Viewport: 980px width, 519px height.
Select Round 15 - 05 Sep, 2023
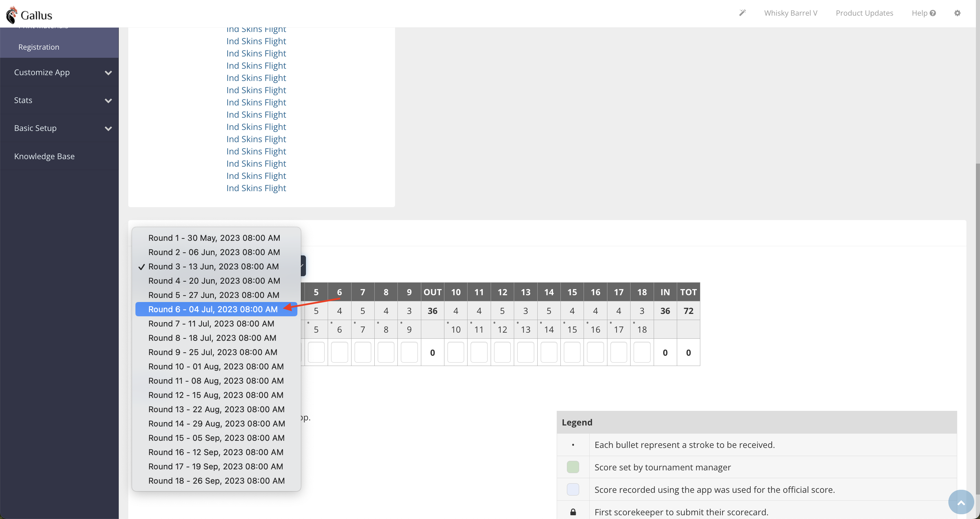[x=216, y=438]
